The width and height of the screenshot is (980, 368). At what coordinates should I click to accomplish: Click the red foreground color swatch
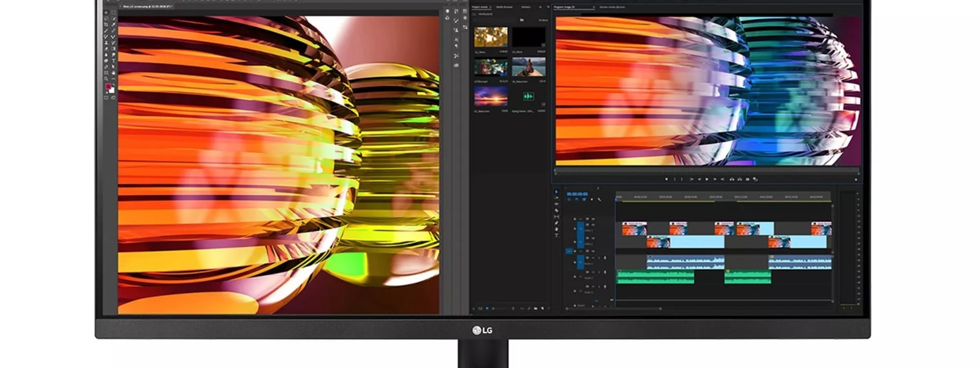(x=108, y=87)
